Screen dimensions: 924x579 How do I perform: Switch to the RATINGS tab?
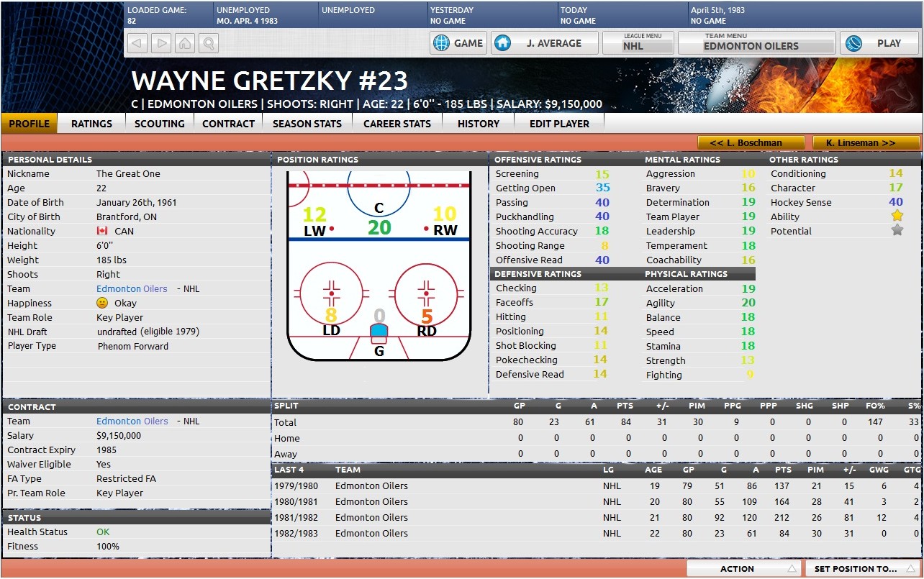coord(91,124)
